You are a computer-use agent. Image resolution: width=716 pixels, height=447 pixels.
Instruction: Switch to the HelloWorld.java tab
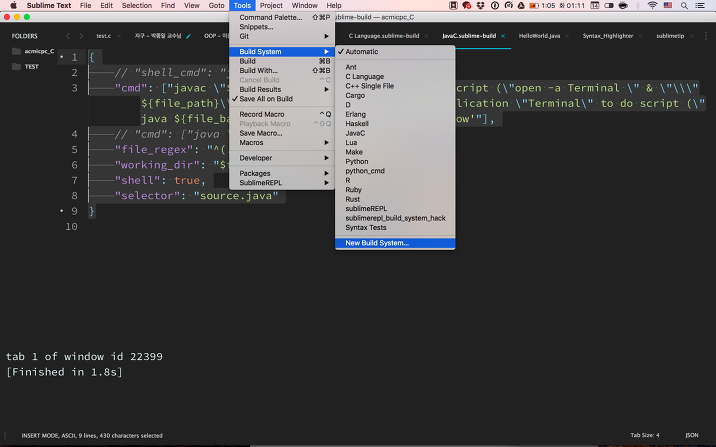coord(539,36)
